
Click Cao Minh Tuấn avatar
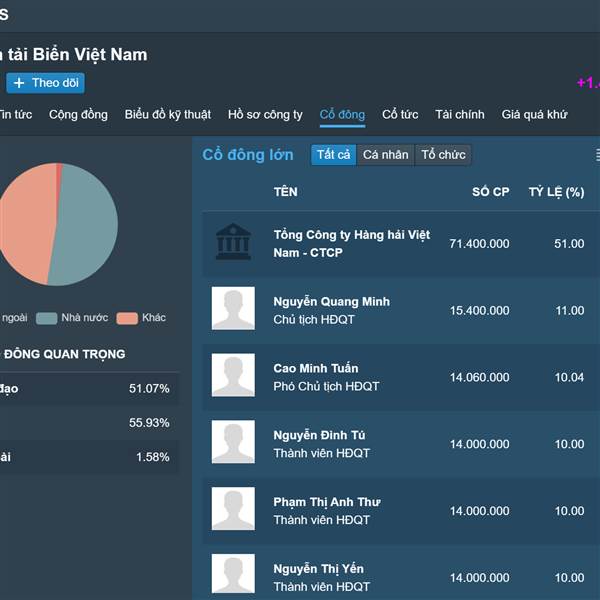click(x=233, y=375)
